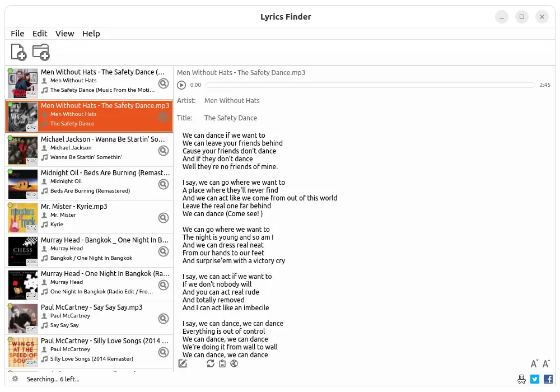Viewport: 560px width, 392px height.
Task: Select Men Without Hats - The Safety Dance (… row
Action: click(89, 83)
